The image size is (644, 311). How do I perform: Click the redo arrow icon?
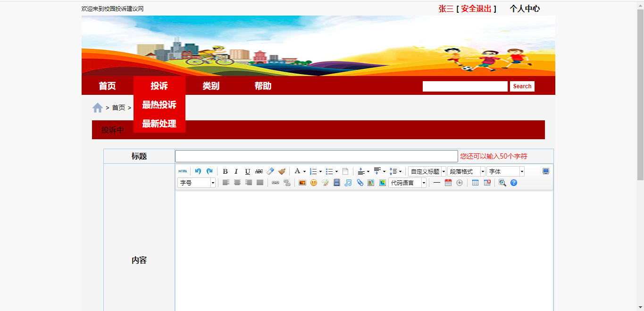pos(209,171)
